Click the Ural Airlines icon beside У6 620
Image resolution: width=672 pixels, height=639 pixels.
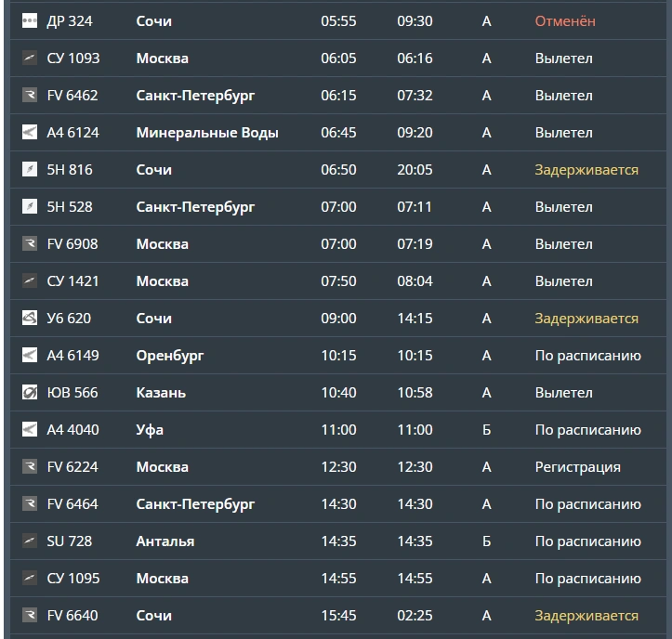click(30, 318)
